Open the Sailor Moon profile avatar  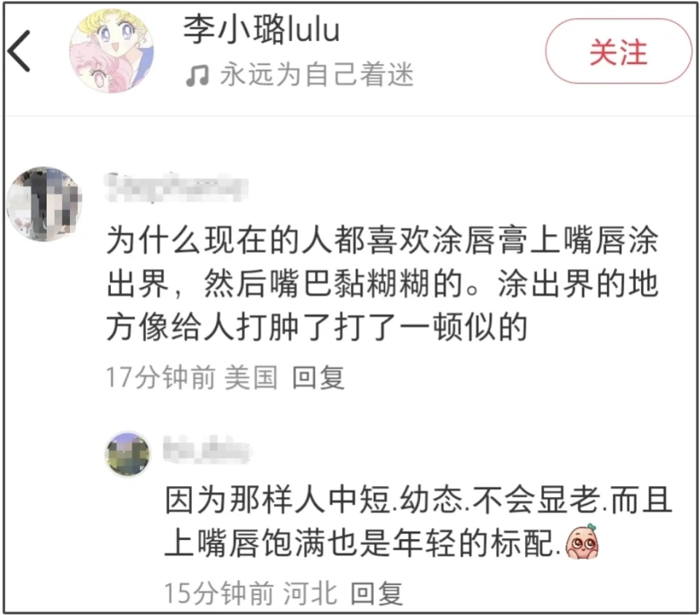[111, 50]
